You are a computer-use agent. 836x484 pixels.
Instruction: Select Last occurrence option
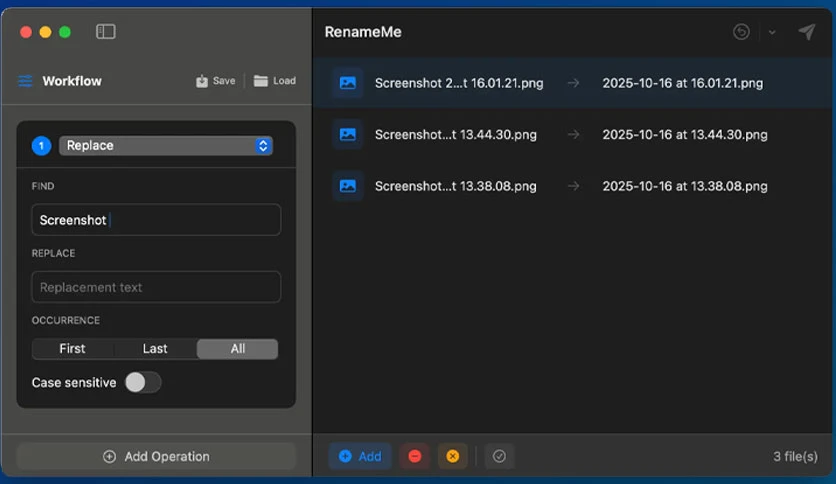click(x=155, y=349)
